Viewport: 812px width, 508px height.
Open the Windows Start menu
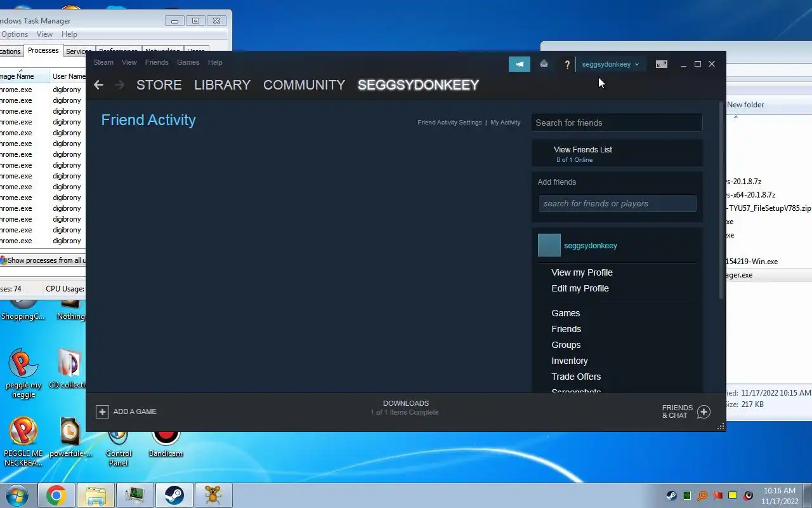16,495
